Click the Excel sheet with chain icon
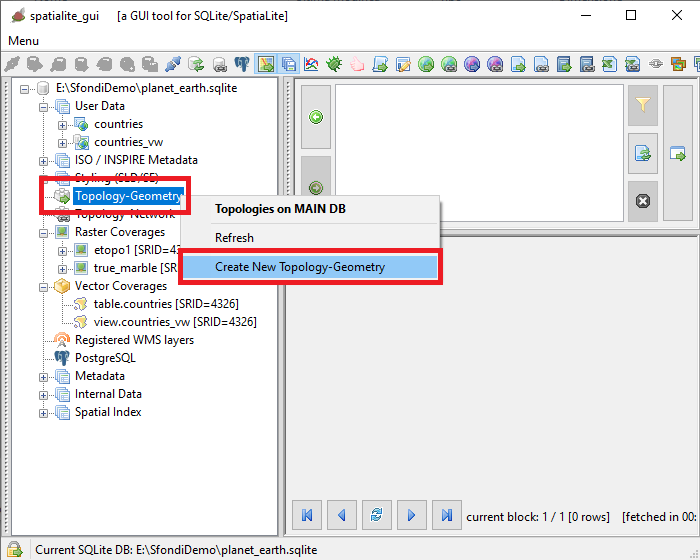Image resolution: width=700 pixels, height=560 pixels. tap(633, 64)
